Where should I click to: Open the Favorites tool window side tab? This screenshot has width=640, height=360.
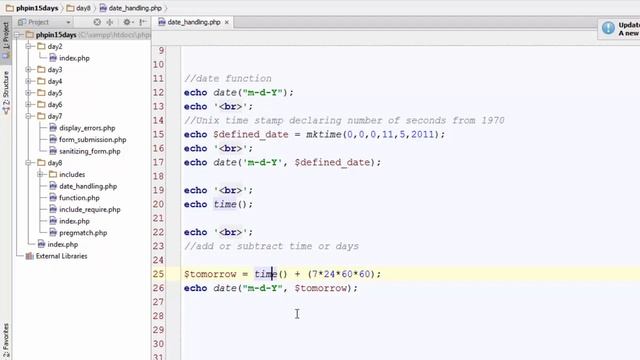point(6,340)
